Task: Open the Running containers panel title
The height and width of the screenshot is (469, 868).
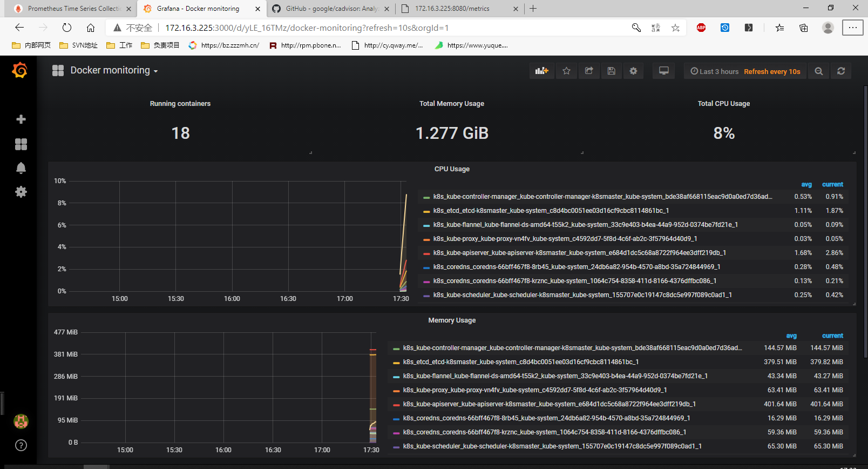Action: pos(180,104)
